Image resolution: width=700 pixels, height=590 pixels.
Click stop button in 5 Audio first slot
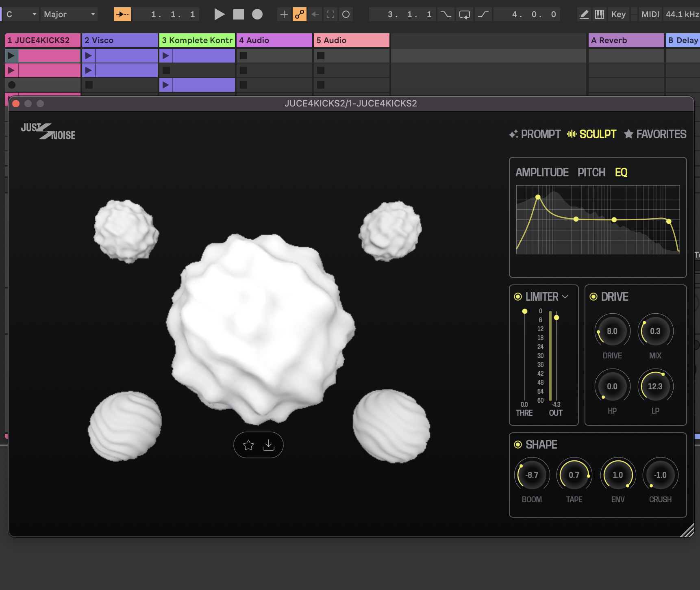[321, 56]
